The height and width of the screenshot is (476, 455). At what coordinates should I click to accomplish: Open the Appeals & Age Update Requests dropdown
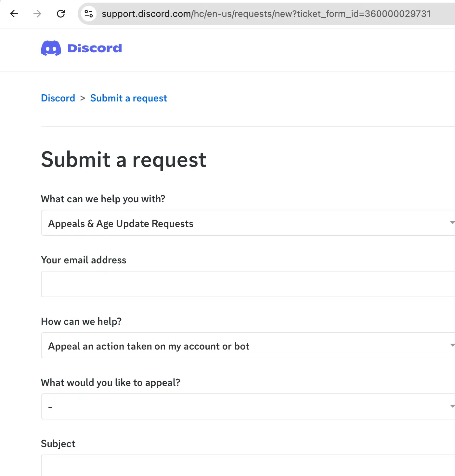click(x=248, y=223)
